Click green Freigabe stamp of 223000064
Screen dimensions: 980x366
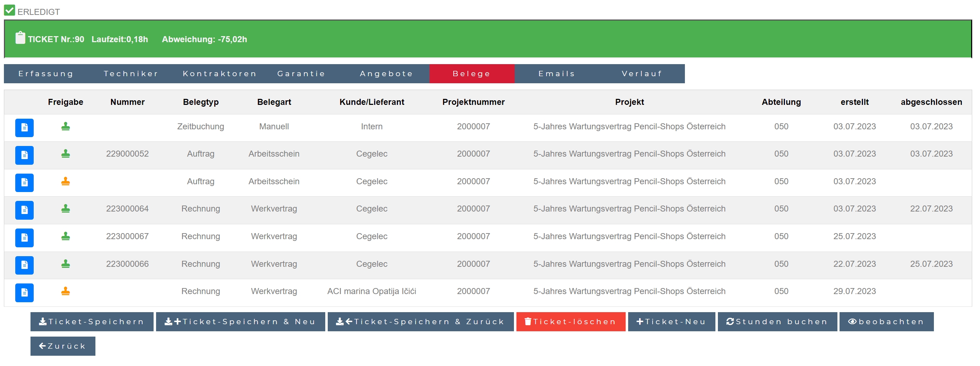[65, 209]
